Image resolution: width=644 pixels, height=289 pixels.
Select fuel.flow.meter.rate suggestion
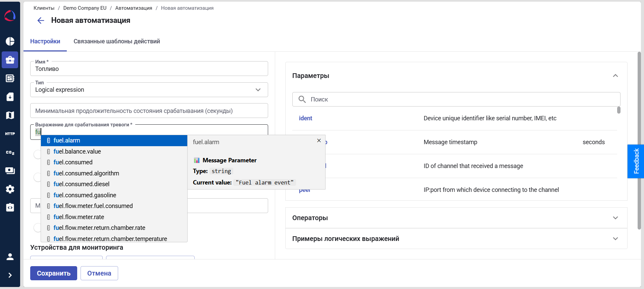[114, 217]
